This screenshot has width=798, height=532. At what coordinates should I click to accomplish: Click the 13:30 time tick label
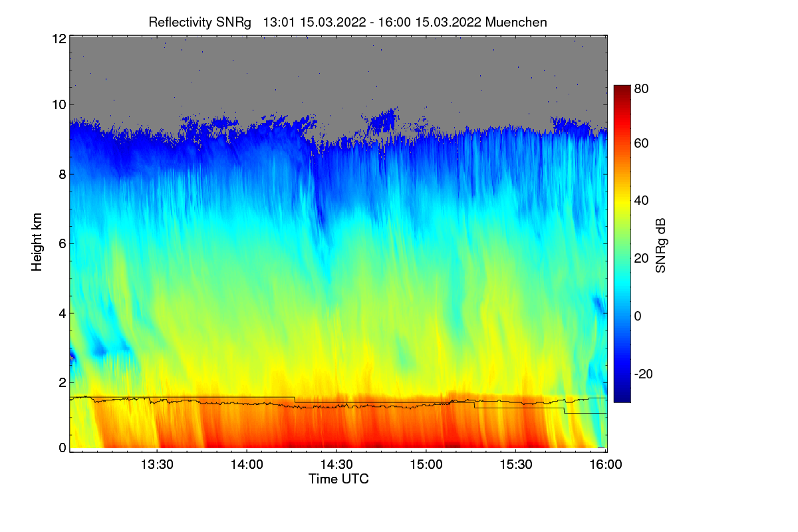(157, 465)
